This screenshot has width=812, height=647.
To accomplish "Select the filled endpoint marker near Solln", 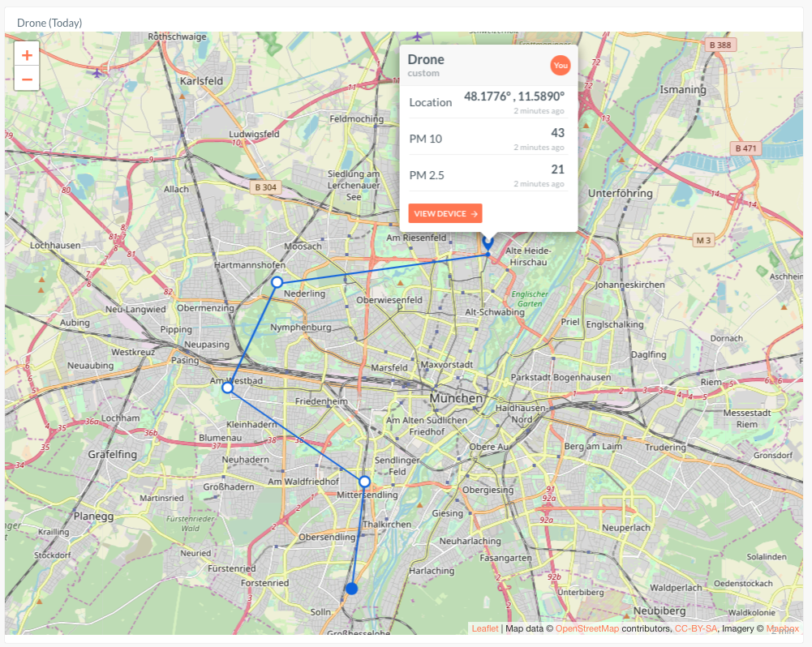I will click(x=352, y=589).
